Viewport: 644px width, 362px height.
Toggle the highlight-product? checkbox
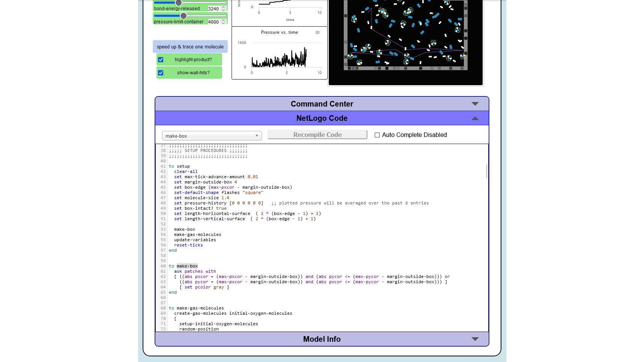(x=161, y=60)
